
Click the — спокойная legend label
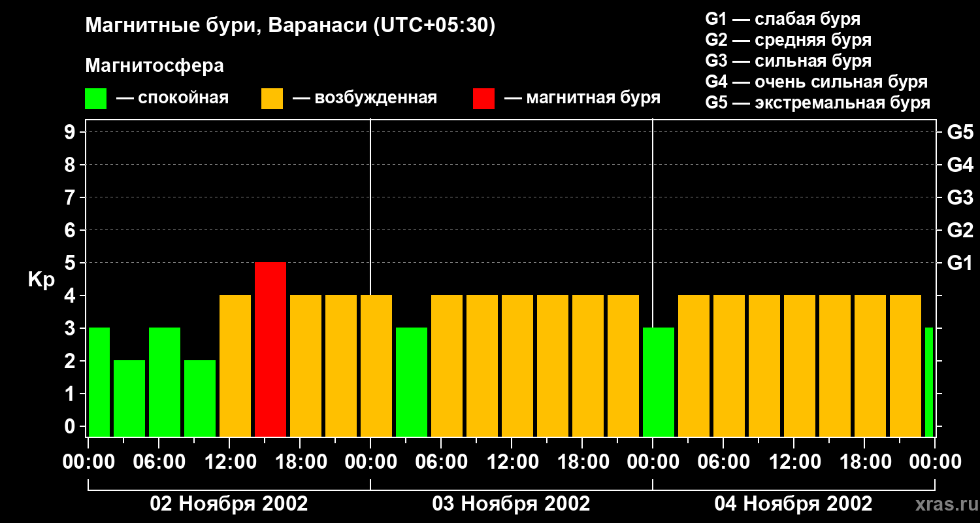coord(172,98)
